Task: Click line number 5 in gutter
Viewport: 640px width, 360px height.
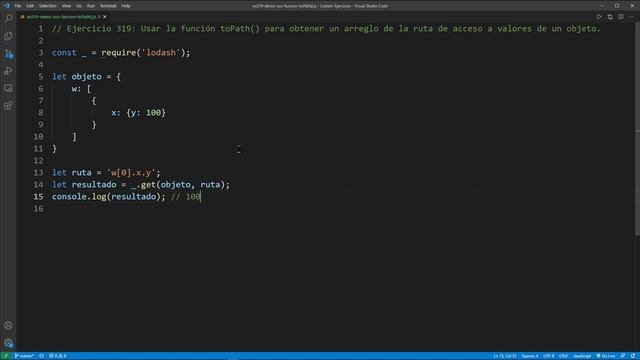Action: pyautogui.click(x=40, y=77)
